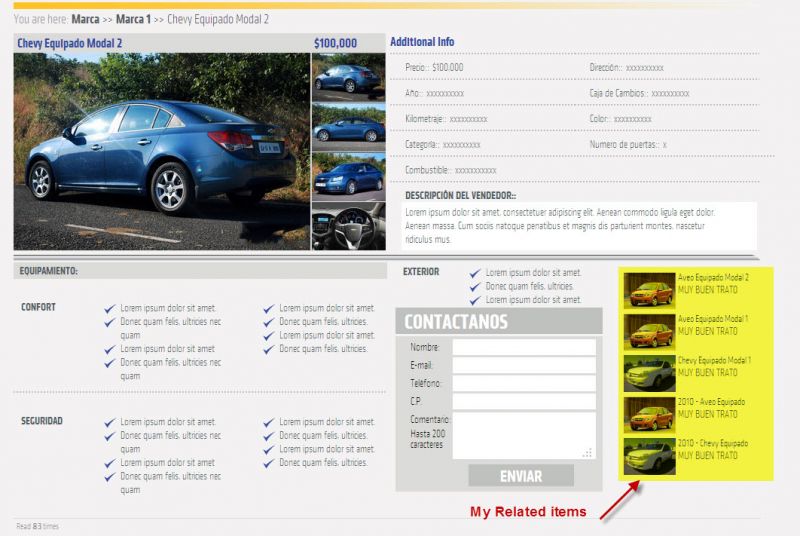
Task: Click the Caja de Cambios:: entry
Action: tap(639, 93)
